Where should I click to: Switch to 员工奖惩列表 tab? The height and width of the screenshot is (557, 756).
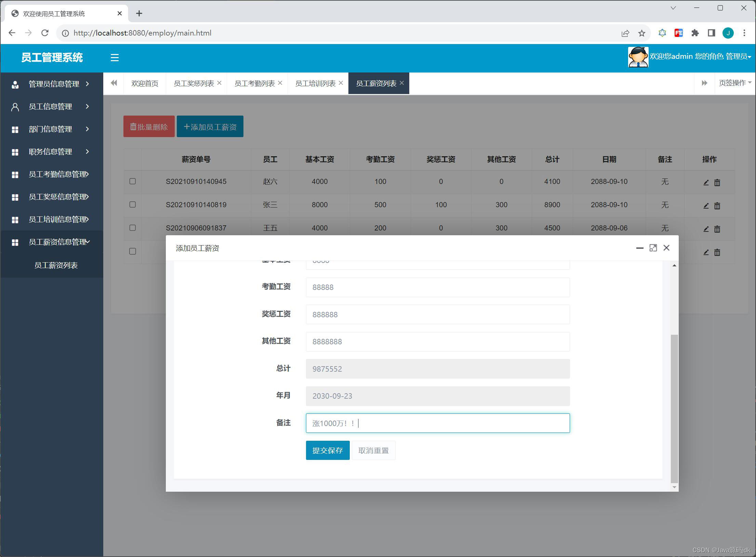pyautogui.click(x=194, y=83)
